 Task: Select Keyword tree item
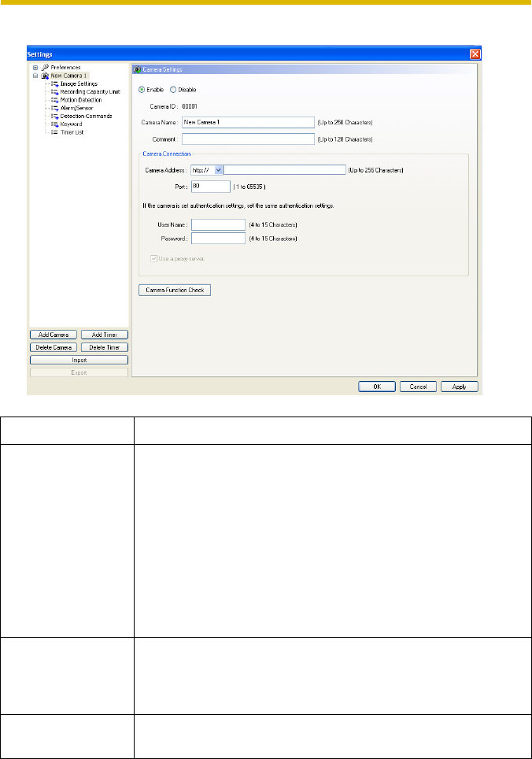71,124
